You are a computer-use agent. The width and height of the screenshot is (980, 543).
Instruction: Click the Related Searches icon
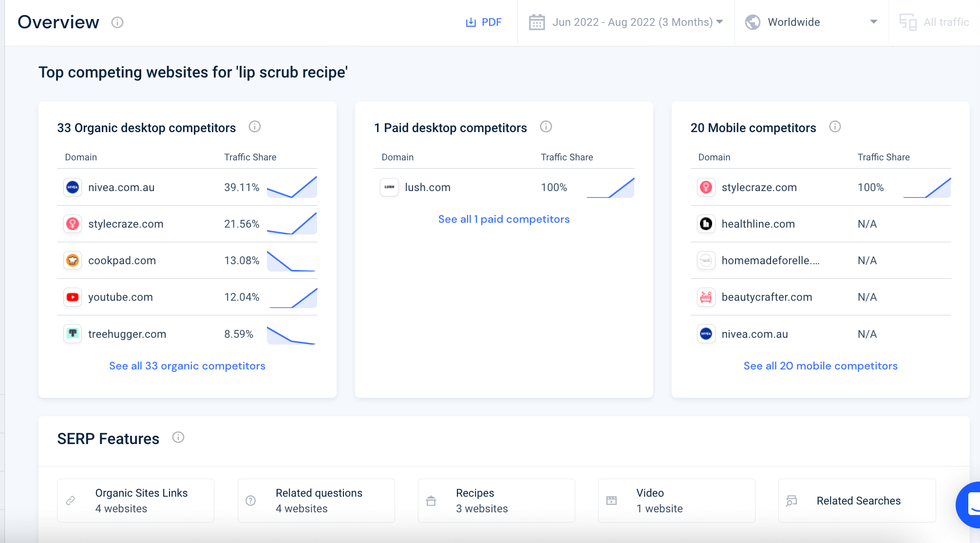click(791, 501)
